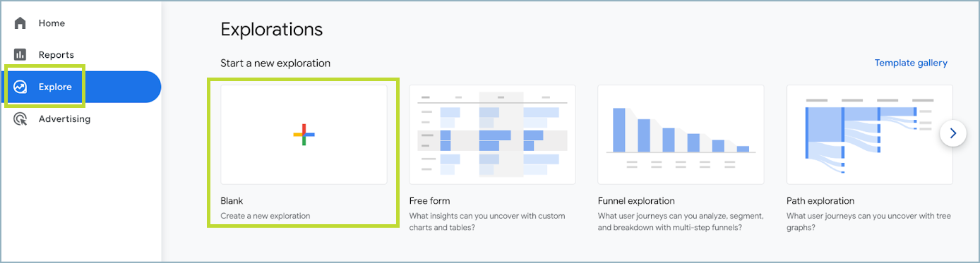Click the Blank title text
Viewport: 980px width, 263px height.
[x=232, y=201]
